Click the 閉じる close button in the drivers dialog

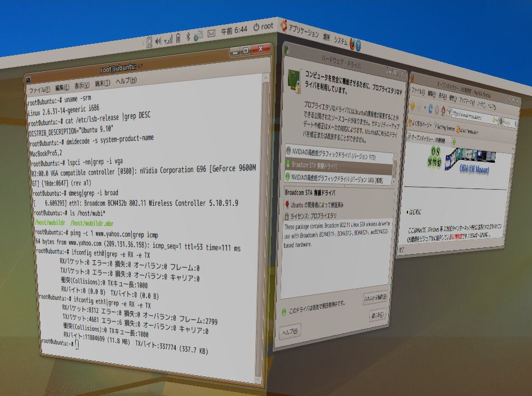click(x=378, y=315)
